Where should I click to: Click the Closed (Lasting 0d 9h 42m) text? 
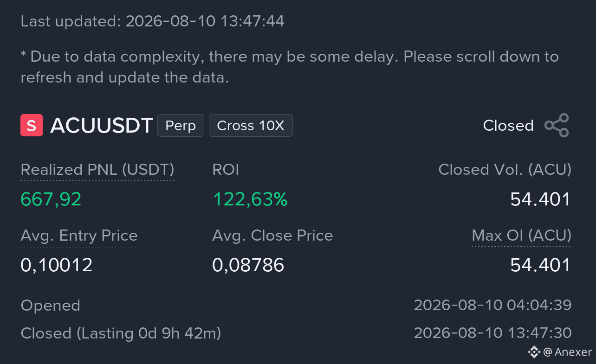coord(121,333)
